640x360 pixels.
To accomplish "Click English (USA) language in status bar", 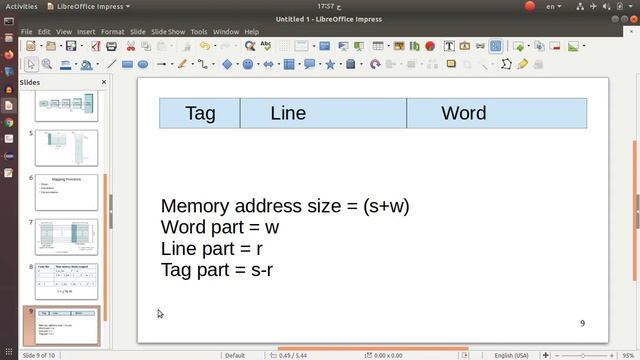I will point(511,356).
